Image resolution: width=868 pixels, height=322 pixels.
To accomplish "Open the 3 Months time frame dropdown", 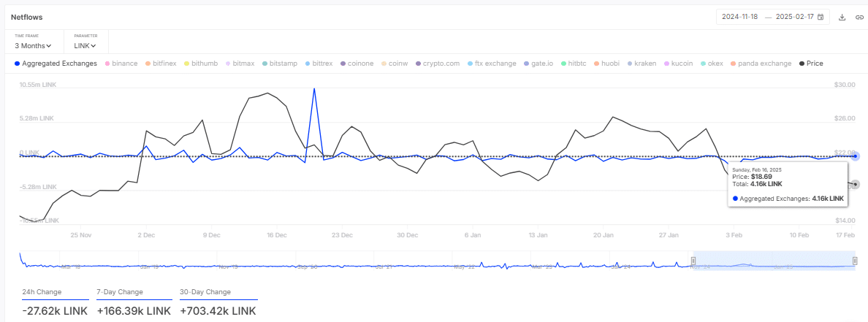I will point(33,45).
